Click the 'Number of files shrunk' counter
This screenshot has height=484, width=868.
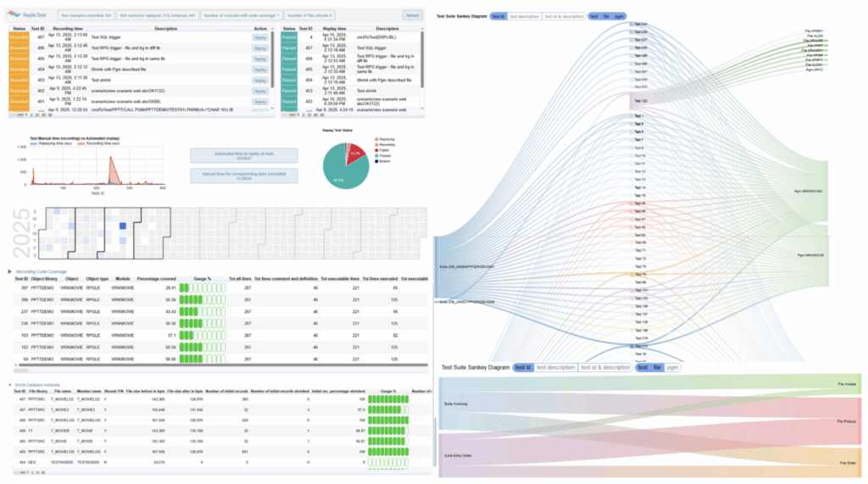pos(309,15)
